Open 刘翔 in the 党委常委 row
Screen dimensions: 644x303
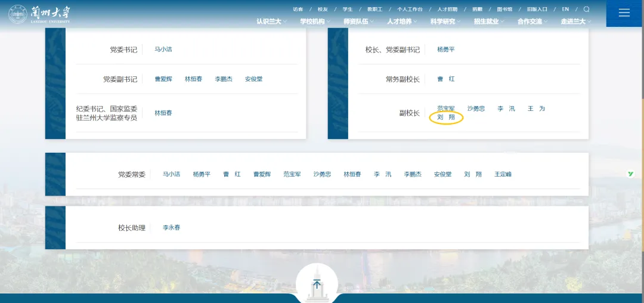[x=473, y=174]
